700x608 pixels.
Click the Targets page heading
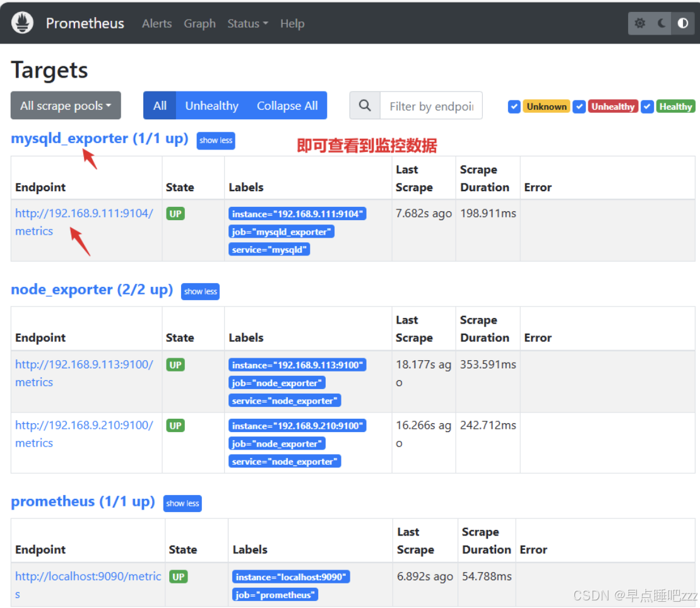(49, 71)
